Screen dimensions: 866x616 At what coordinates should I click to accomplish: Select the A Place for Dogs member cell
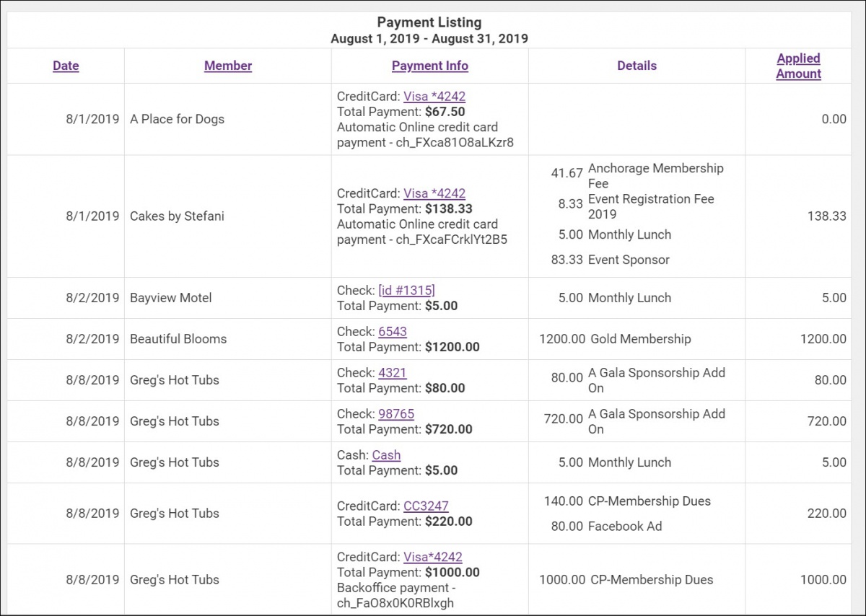click(x=177, y=119)
